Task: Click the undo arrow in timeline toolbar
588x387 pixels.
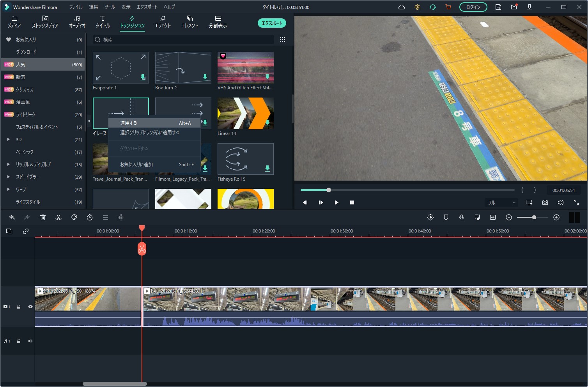Action: [x=12, y=217]
